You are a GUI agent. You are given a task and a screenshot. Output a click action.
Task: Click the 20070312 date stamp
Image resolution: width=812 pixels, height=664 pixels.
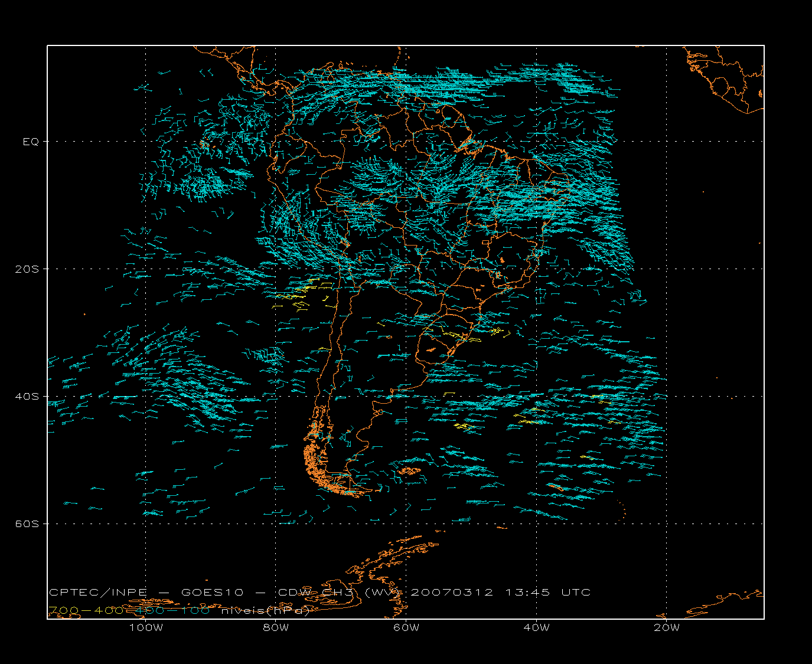pos(452,592)
